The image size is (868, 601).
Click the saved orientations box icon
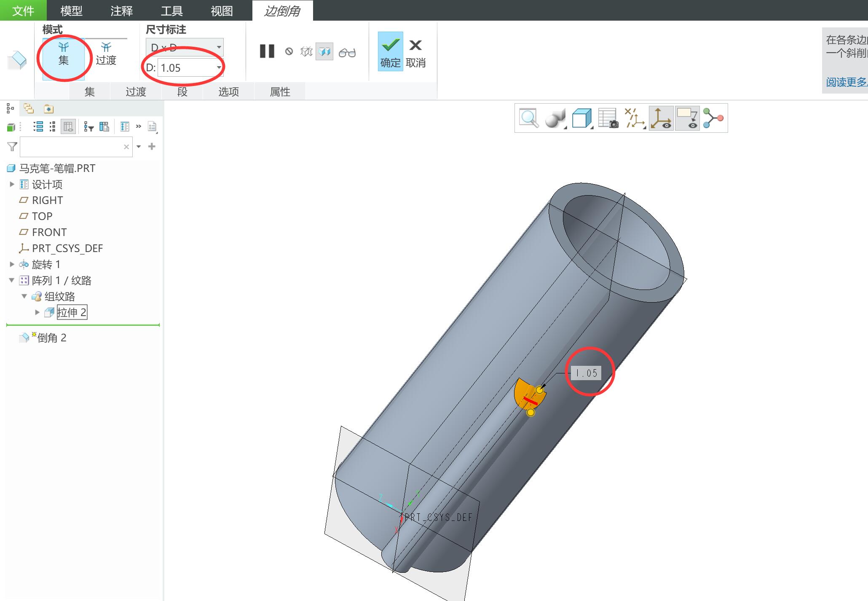(582, 118)
